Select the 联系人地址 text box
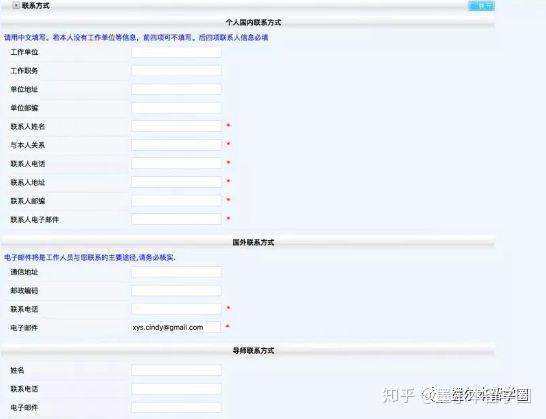The height and width of the screenshot is (419, 546). [176, 182]
